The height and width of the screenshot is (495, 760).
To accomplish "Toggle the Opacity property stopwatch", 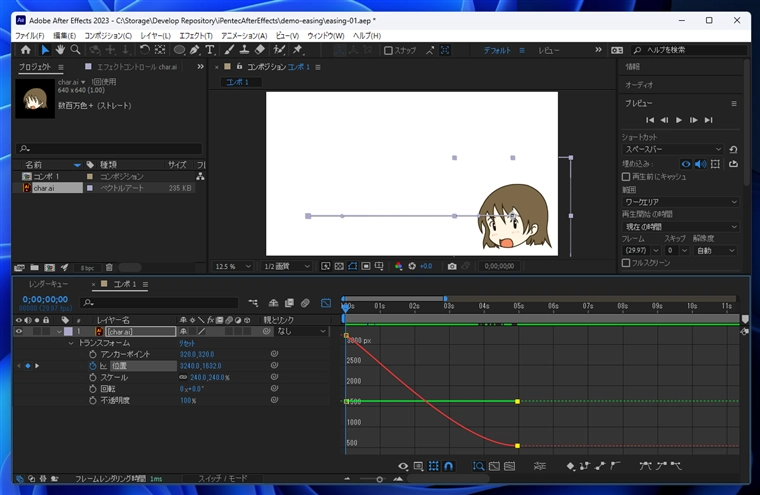I will [93, 400].
